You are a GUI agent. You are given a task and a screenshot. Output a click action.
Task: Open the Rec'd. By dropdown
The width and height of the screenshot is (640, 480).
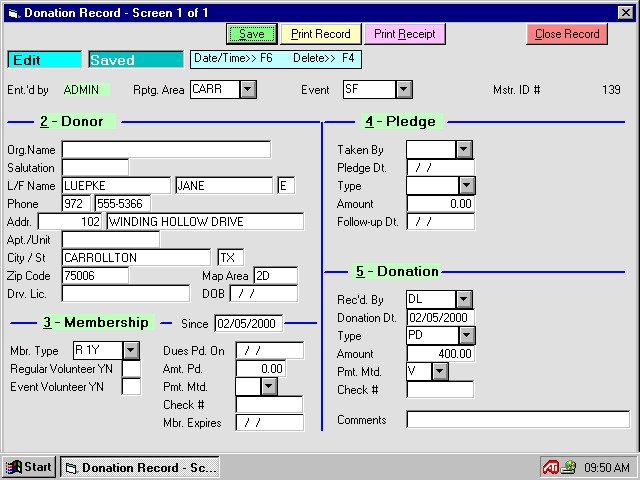[x=464, y=299]
